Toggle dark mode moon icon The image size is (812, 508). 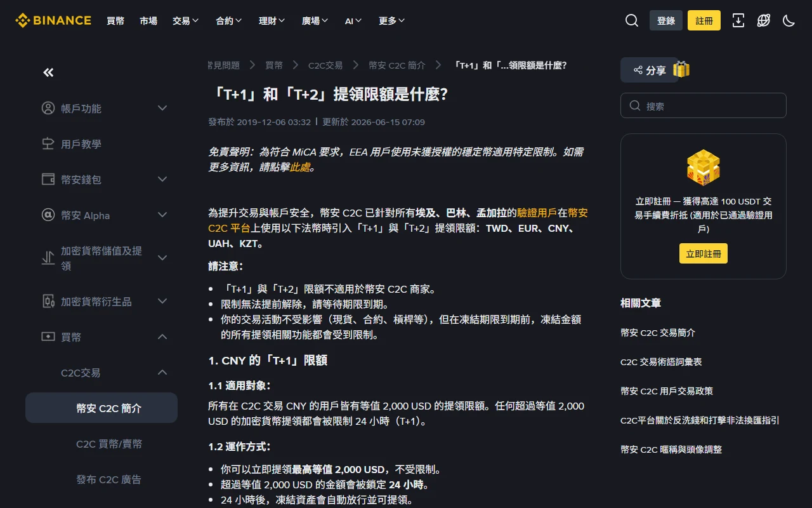(x=789, y=20)
